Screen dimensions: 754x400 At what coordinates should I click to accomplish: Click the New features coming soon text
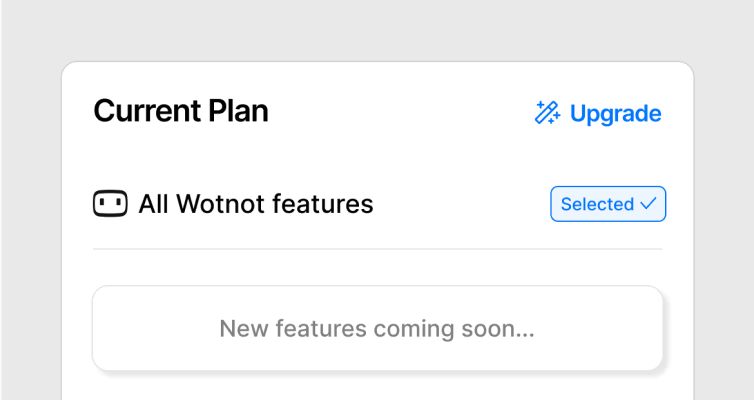point(377,329)
